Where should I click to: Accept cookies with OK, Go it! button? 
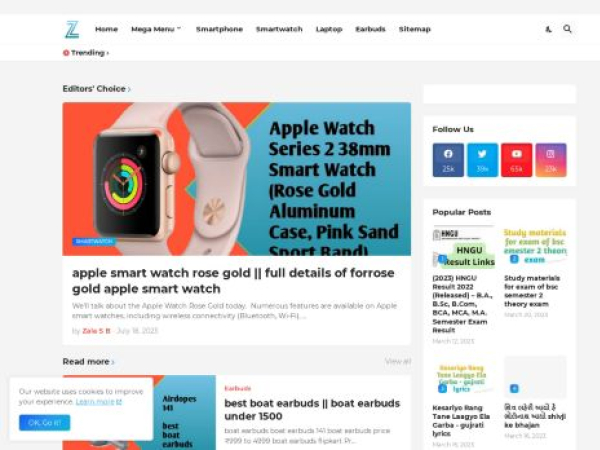point(45,422)
